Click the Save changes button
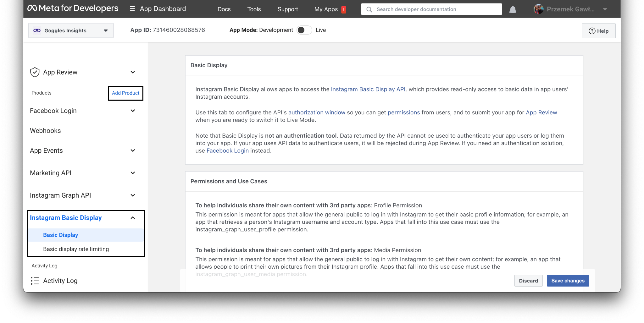 point(568,281)
